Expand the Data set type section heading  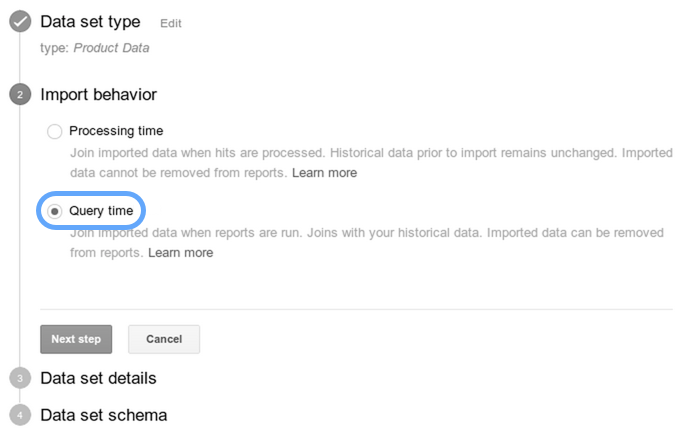coord(90,22)
